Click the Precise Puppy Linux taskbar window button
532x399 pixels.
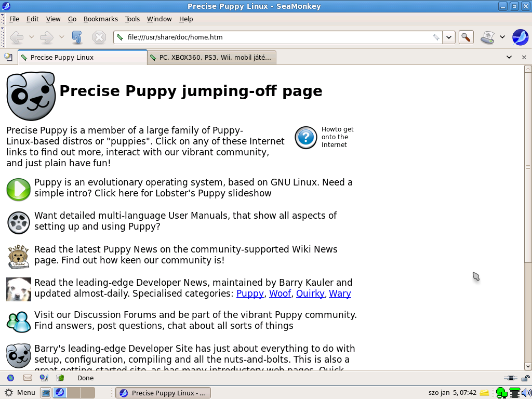[163, 393]
